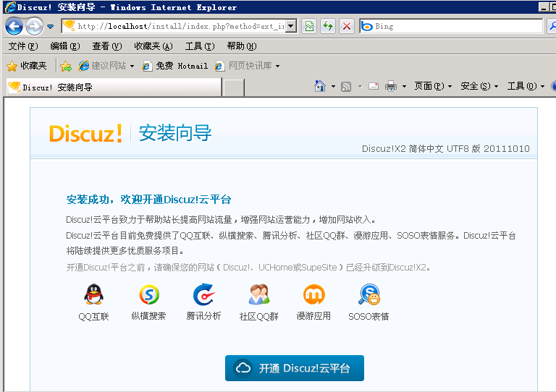The height and width of the screenshot is (392, 556).
Task: Open the 工具(T) menu
Action: coord(200,46)
